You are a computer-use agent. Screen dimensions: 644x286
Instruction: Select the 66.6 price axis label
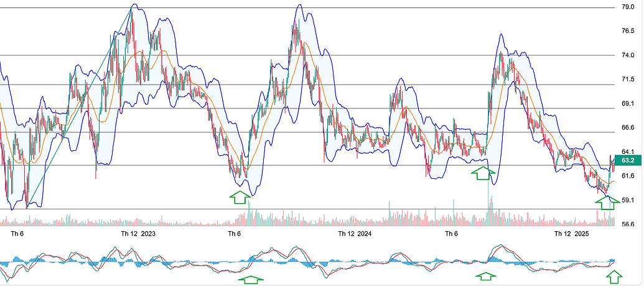628,128
